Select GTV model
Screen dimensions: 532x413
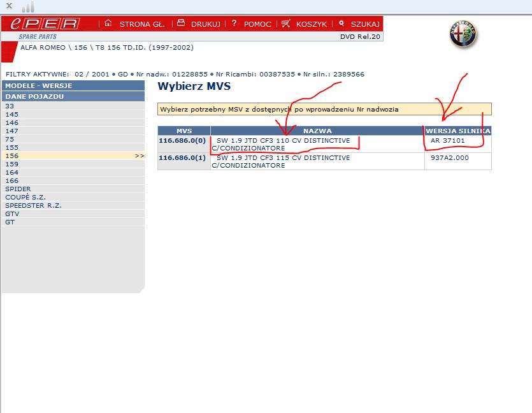click(73, 214)
